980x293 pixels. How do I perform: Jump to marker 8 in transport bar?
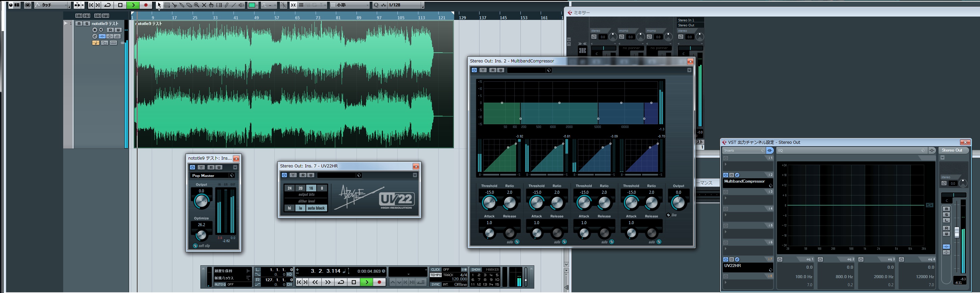pyautogui.click(x=485, y=280)
